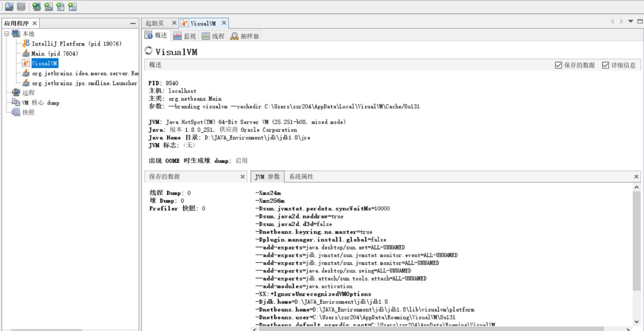Click the Java icon beside Main (pid 7604)
The width and height of the screenshot is (644, 331).
[26, 54]
